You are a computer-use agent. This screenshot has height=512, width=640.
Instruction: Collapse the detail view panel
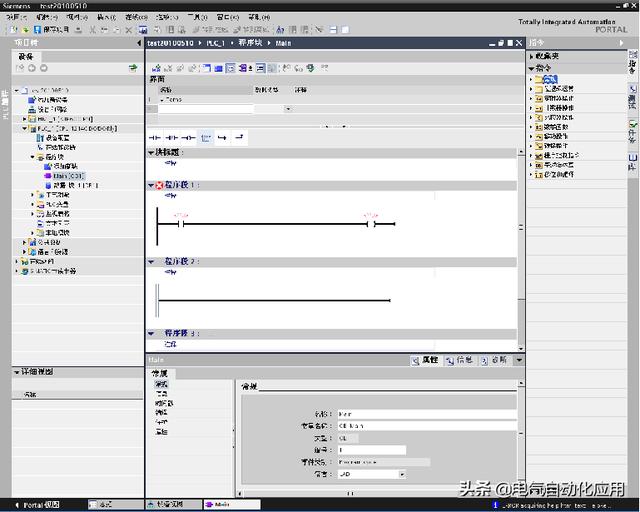tap(17, 372)
